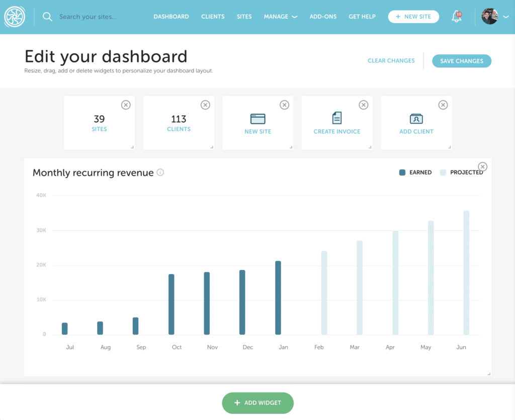Open the notification bell with 10 alerts
This screenshot has height=420, width=515.
(x=456, y=16)
